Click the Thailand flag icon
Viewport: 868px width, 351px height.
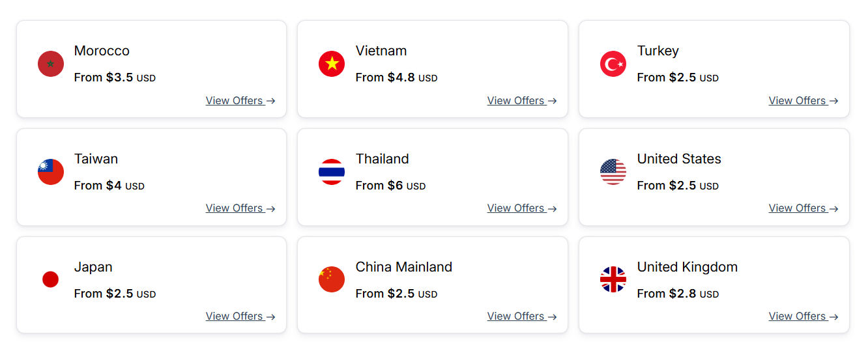pyautogui.click(x=332, y=172)
